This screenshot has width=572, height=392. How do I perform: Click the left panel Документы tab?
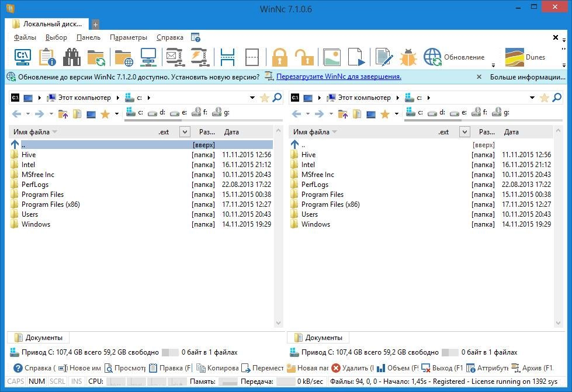pos(39,338)
